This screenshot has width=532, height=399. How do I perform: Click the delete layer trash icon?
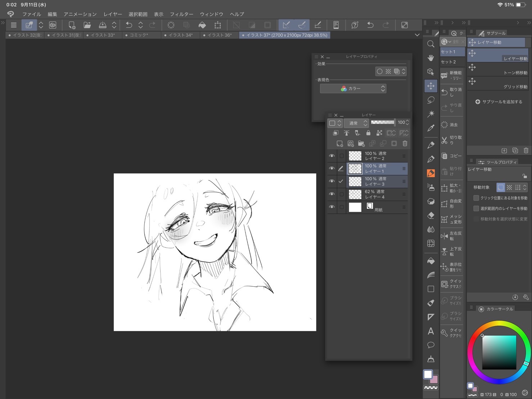coord(405,144)
